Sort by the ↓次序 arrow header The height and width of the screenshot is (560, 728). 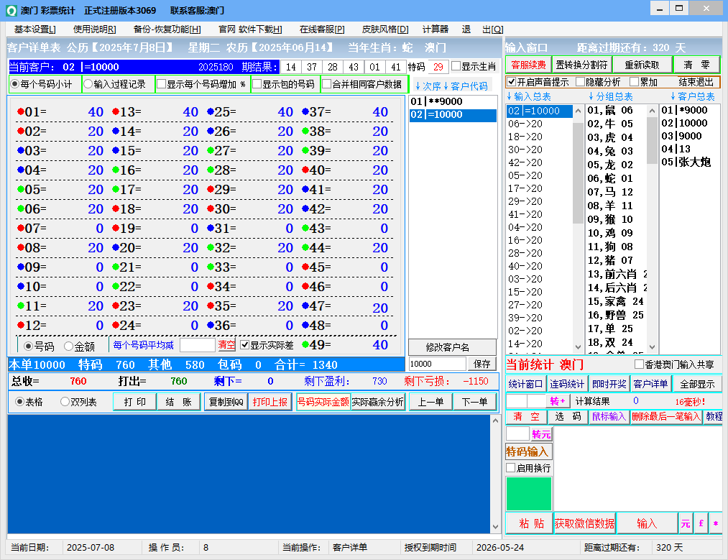[x=428, y=86]
